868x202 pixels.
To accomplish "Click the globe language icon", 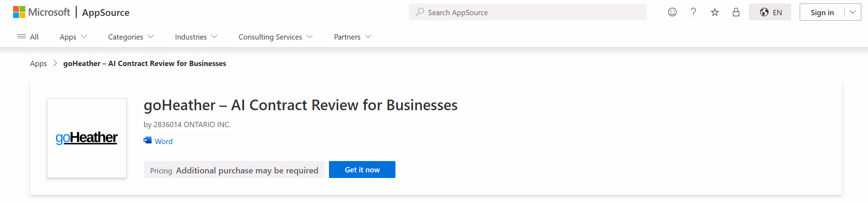I will [x=764, y=12].
